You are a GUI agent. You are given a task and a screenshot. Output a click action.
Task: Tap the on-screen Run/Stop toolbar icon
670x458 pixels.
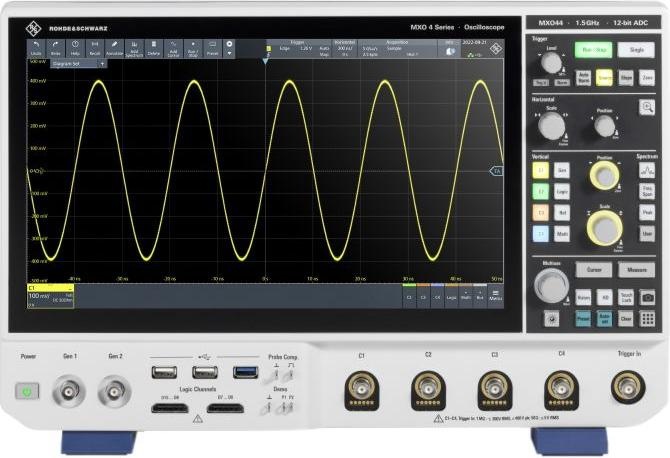click(x=193, y=48)
